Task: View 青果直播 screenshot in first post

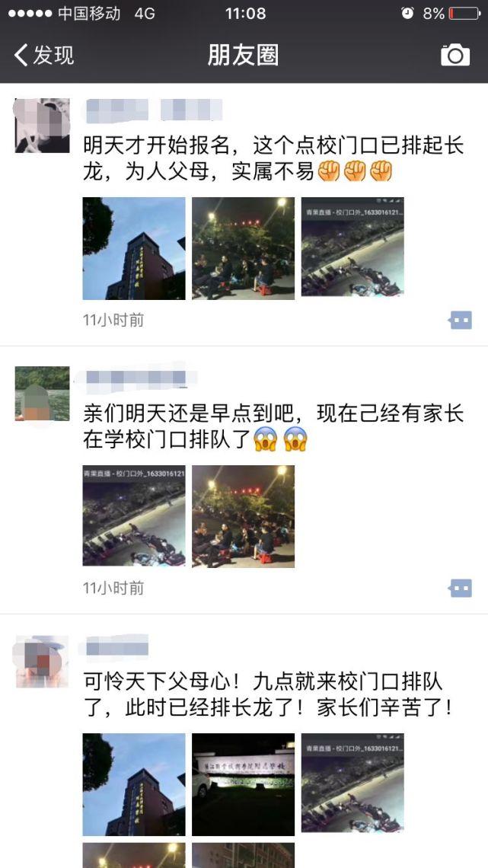Action: [352, 247]
